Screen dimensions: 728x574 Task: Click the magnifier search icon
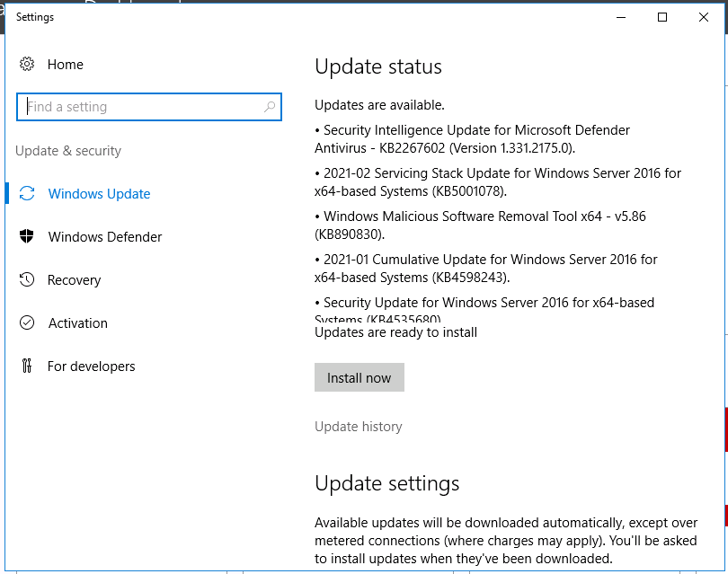pyautogui.click(x=270, y=107)
